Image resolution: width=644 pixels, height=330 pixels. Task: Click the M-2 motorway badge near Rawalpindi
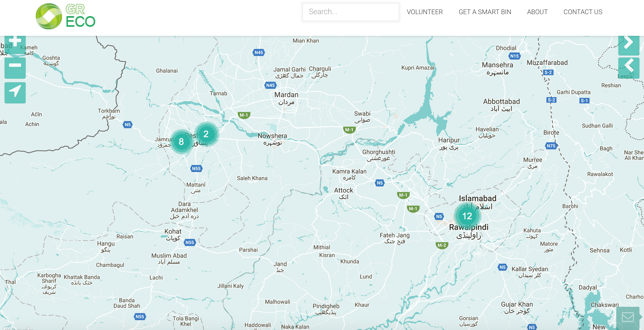[442, 245]
